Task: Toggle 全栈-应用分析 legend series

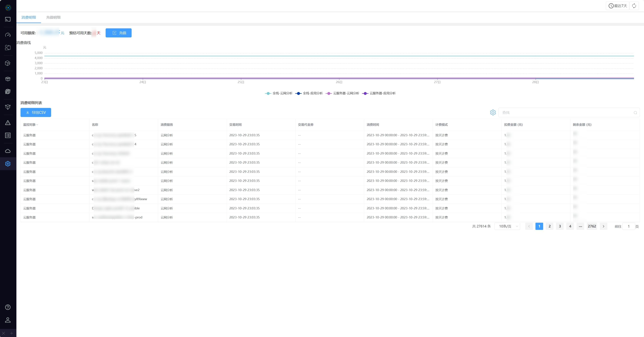Action: (309, 93)
